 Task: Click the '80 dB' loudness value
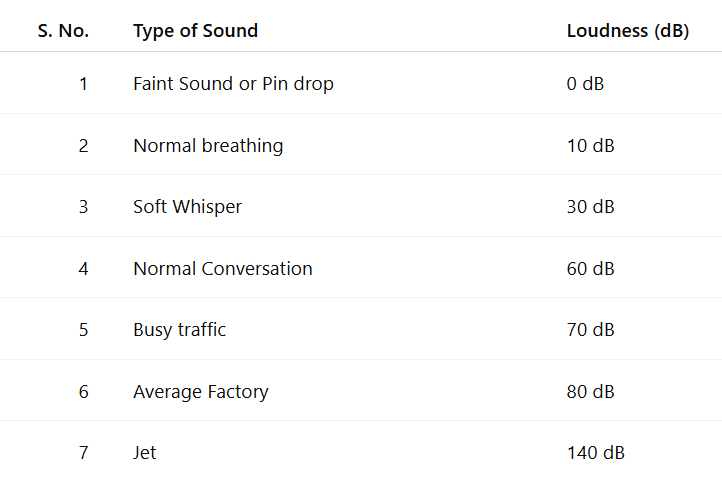coord(590,392)
